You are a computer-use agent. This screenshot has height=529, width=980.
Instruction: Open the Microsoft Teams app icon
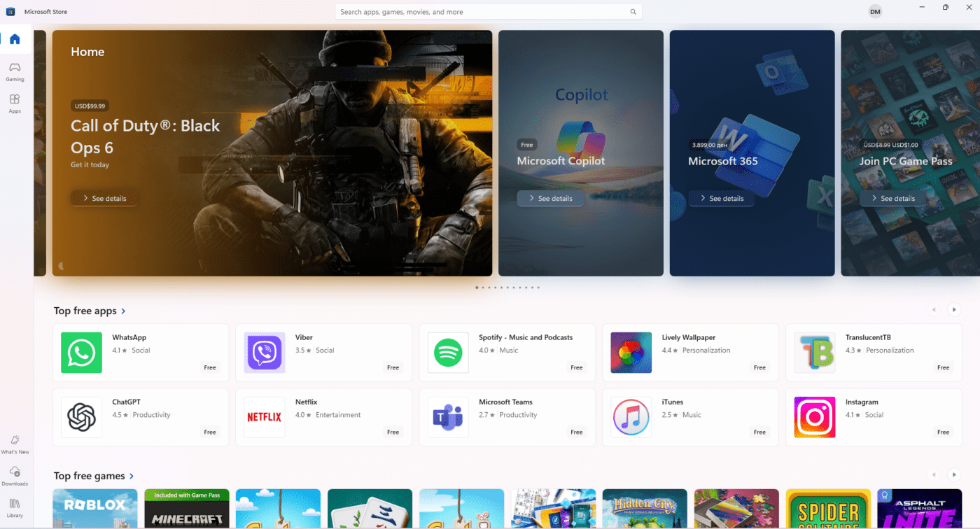click(x=448, y=417)
